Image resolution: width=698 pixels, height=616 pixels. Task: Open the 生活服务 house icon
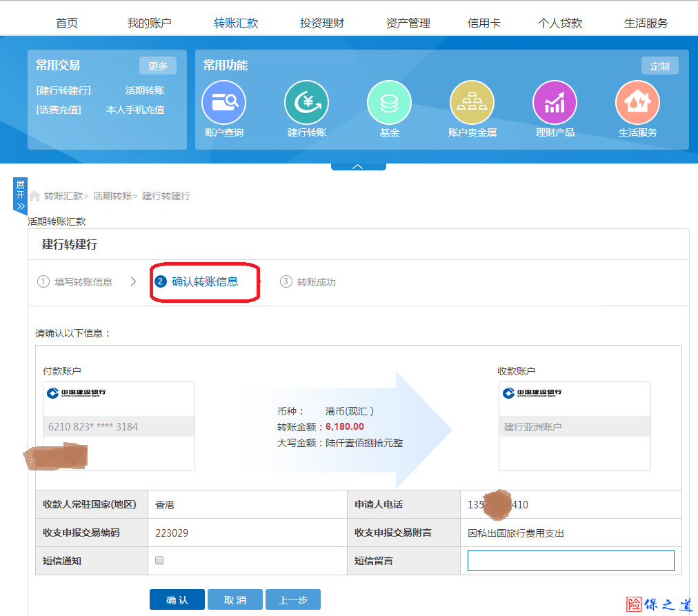637,103
